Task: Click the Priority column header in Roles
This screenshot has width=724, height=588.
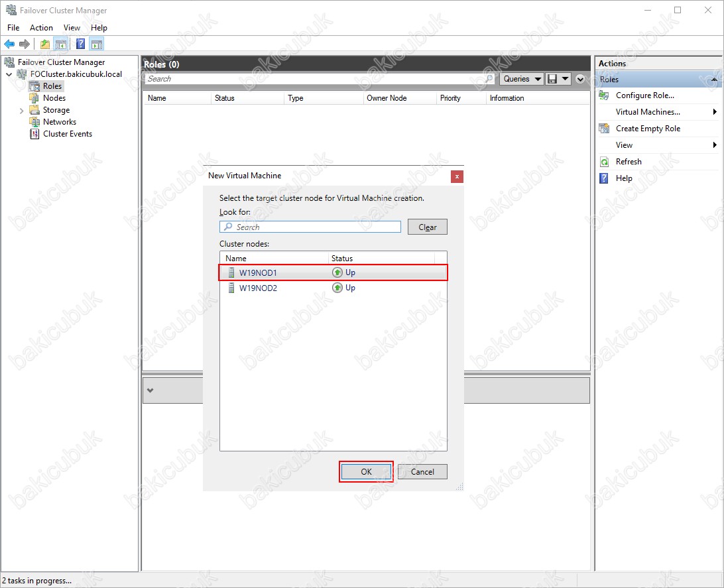Action: point(461,98)
